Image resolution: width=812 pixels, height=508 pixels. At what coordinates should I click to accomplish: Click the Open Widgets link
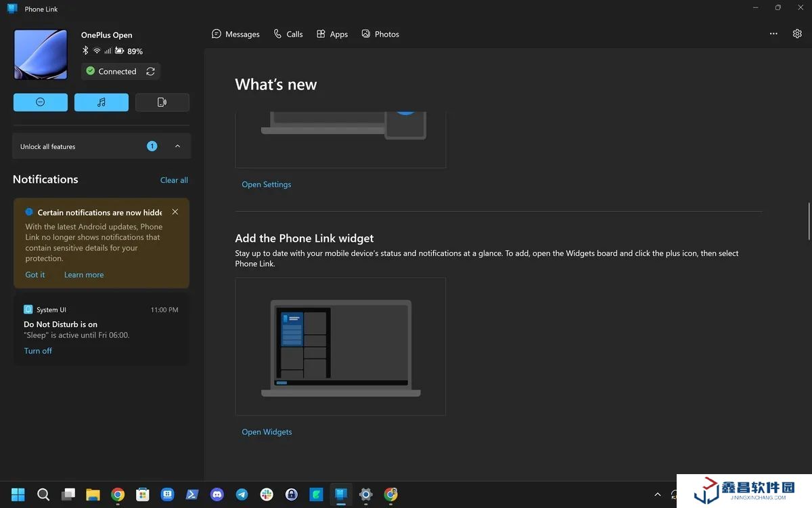pos(267,432)
